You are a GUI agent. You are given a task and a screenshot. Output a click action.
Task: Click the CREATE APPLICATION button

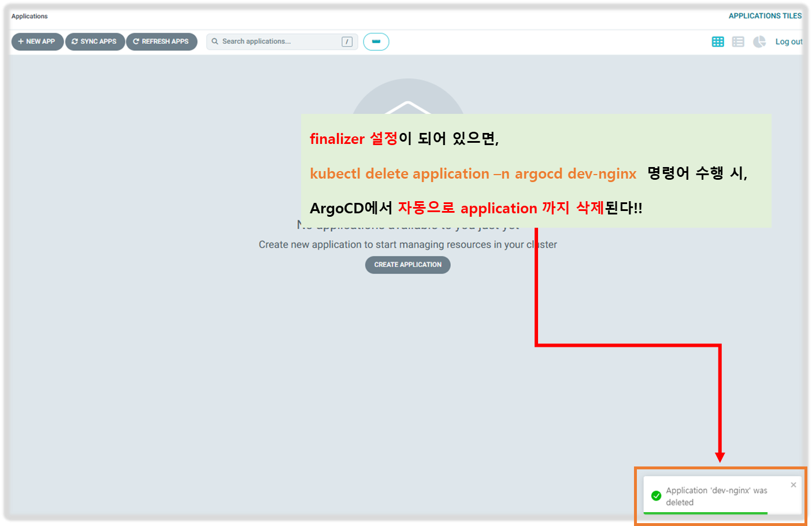(x=407, y=265)
